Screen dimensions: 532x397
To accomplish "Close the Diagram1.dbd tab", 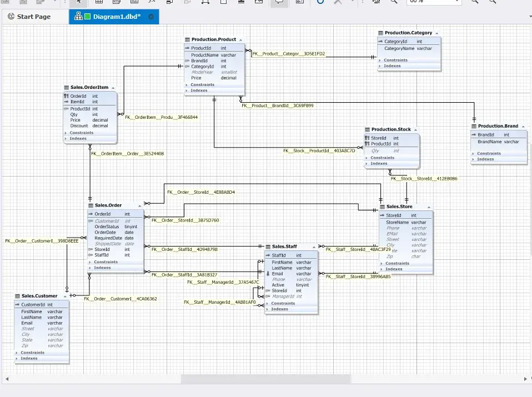I will pos(151,17).
